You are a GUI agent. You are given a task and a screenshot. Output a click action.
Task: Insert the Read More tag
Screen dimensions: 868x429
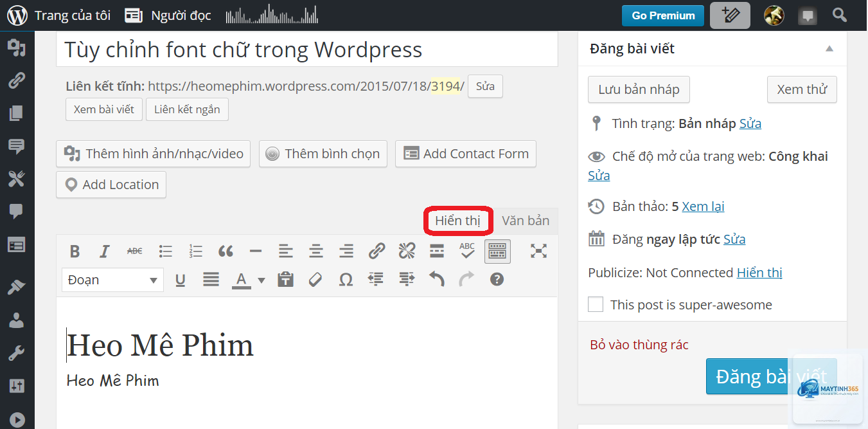point(437,251)
